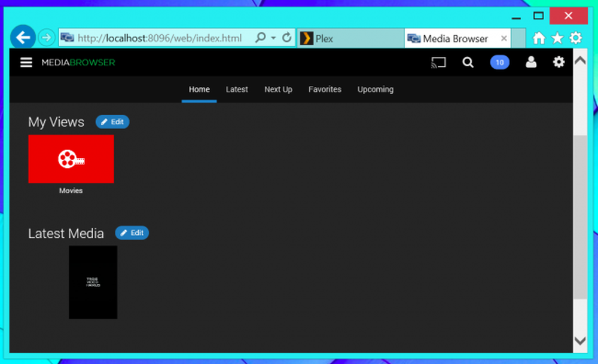Switch to the Latest tab
598x364 pixels.
point(237,90)
